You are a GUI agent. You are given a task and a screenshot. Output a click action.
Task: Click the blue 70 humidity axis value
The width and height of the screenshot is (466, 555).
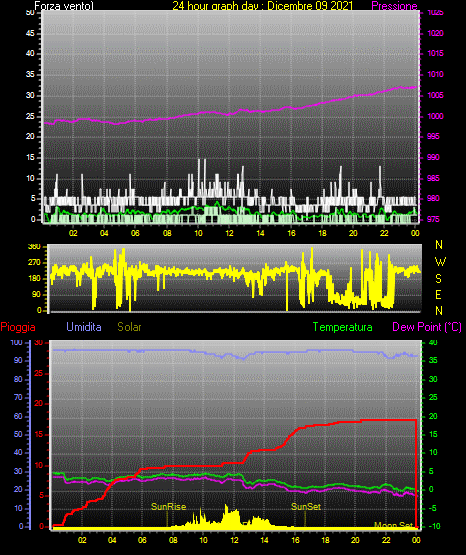[18, 397]
